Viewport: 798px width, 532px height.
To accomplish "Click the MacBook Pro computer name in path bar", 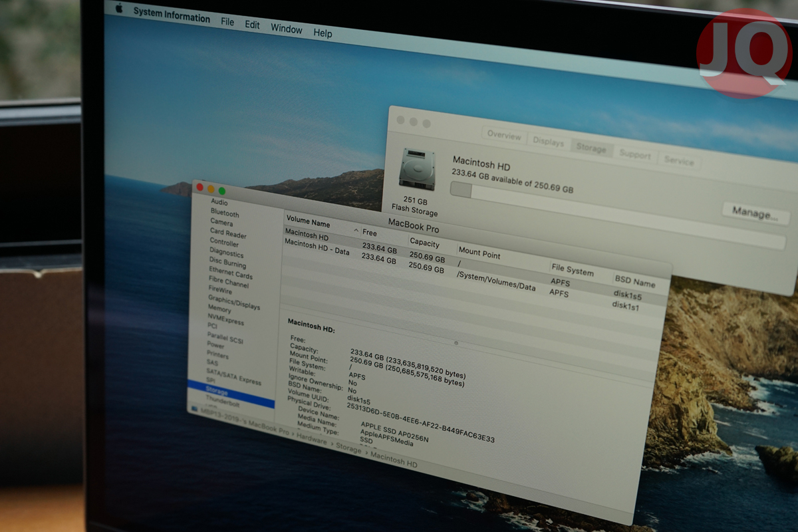I will [x=246, y=423].
